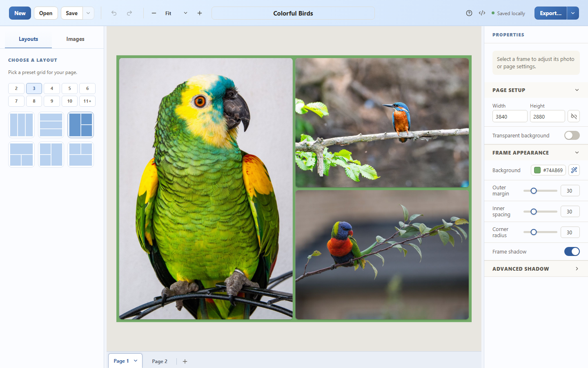Screen dimensions: 588x368
Task: Open the Export options dropdown arrow
Action: tap(573, 13)
